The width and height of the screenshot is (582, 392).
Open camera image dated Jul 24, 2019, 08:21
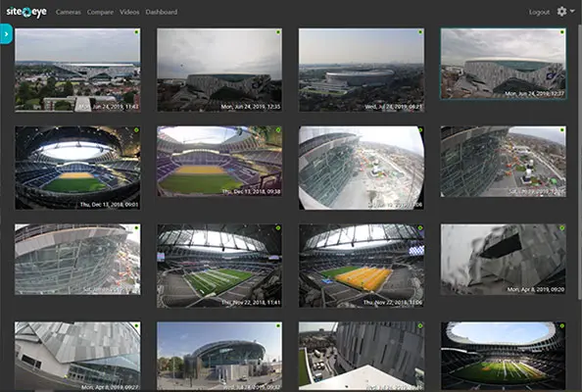tap(362, 71)
